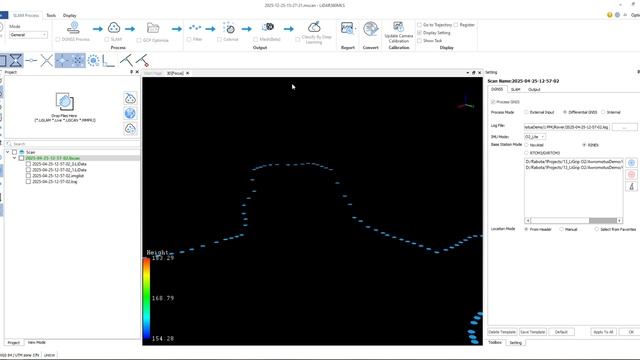Browse for the log file with ... button
This screenshot has height=360, width=640.
pos(624,127)
